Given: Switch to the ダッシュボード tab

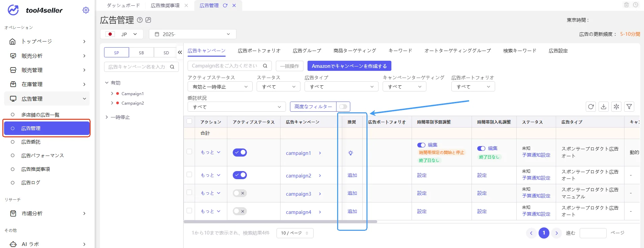Looking at the screenshot, I should [x=123, y=5].
